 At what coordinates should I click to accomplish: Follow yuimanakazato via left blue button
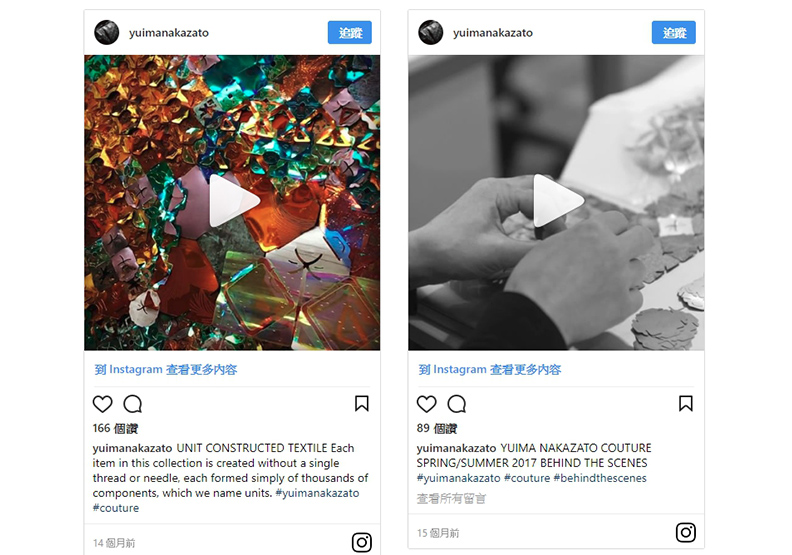click(350, 33)
